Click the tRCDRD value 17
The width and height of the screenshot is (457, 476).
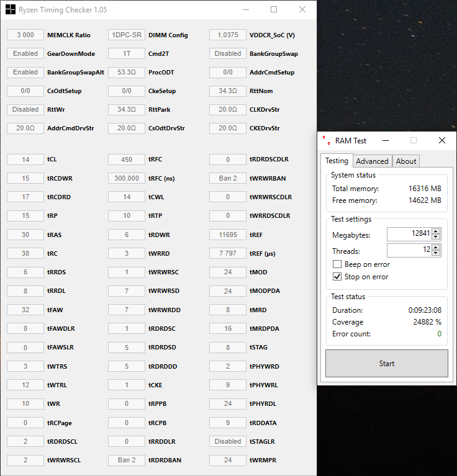[x=25, y=197]
